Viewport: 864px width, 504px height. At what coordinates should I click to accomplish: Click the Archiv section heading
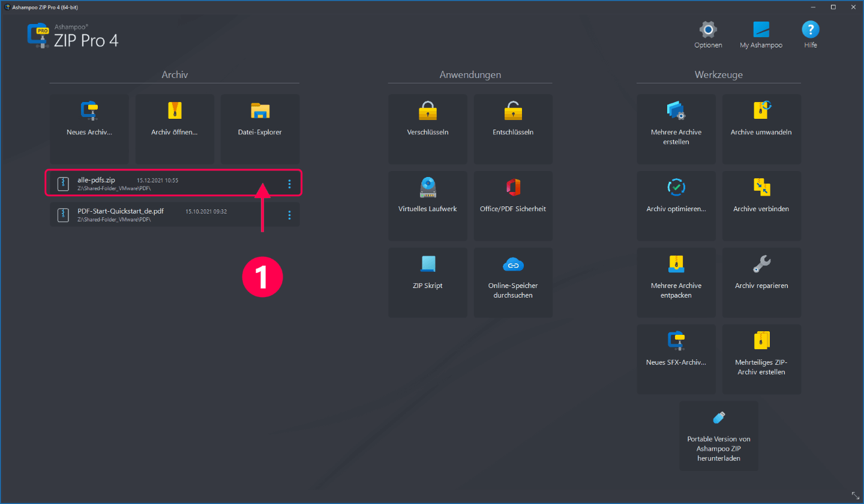pyautogui.click(x=175, y=75)
